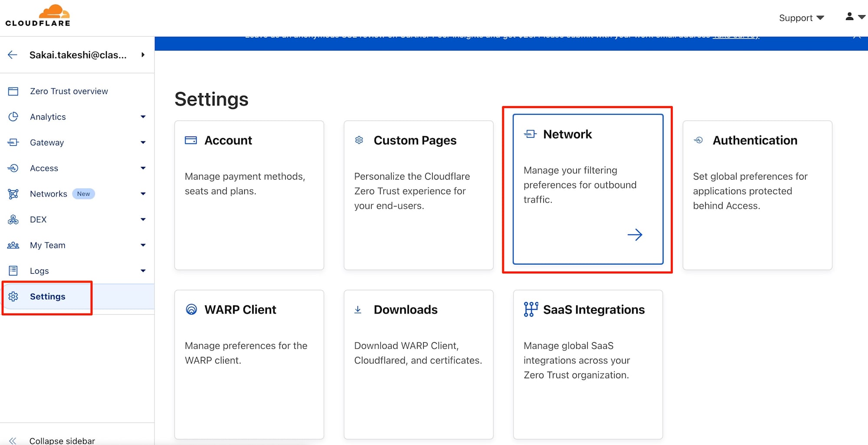Open the Downloads card title
The height and width of the screenshot is (445, 868).
(405, 309)
